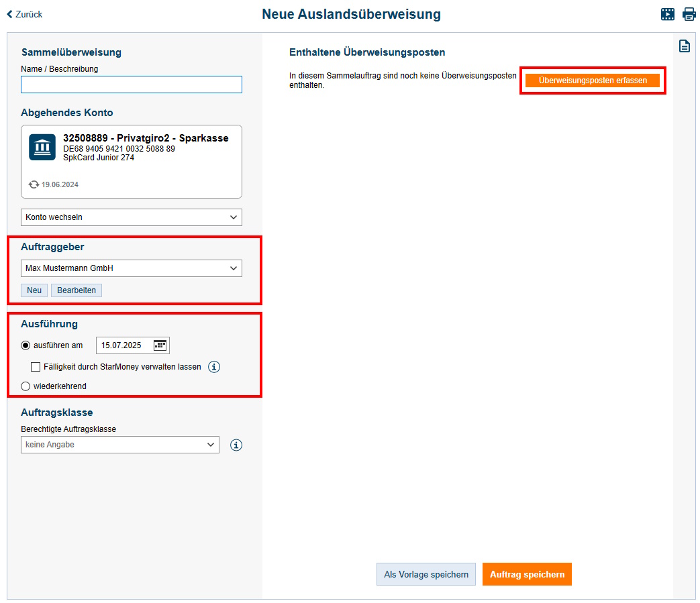
Task: Open the 'Berechtigte Auftragsklasse' dropdown
Action: click(120, 445)
